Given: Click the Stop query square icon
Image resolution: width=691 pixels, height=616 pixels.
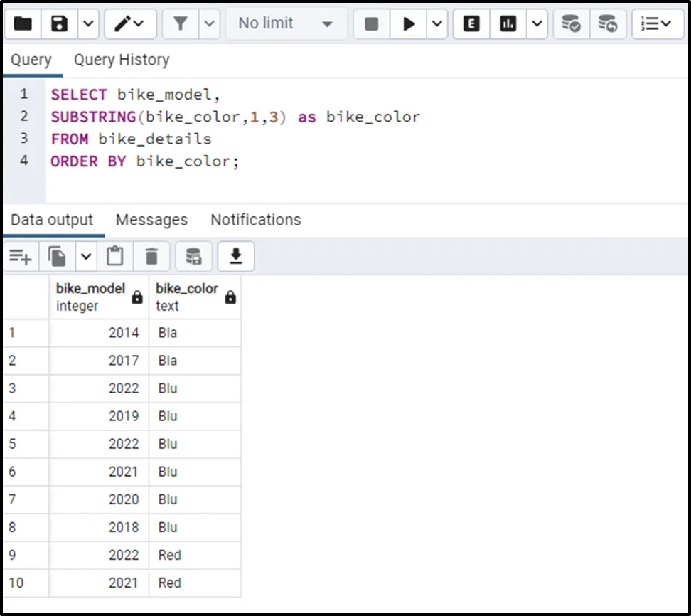Looking at the screenshot, I should coord(371,24).
